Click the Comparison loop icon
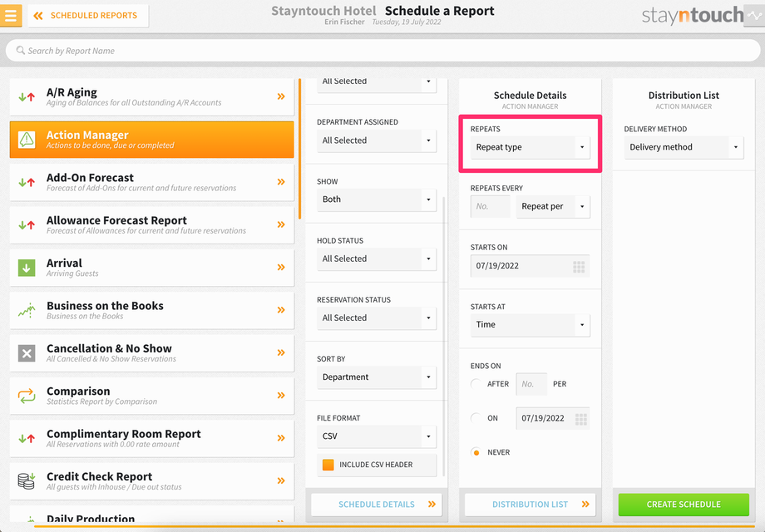The image size is (765, 532). pos(27,396)
